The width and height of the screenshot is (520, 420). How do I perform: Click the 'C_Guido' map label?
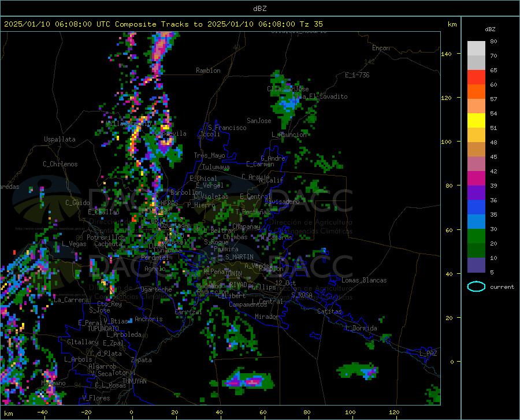pos(77,203)
